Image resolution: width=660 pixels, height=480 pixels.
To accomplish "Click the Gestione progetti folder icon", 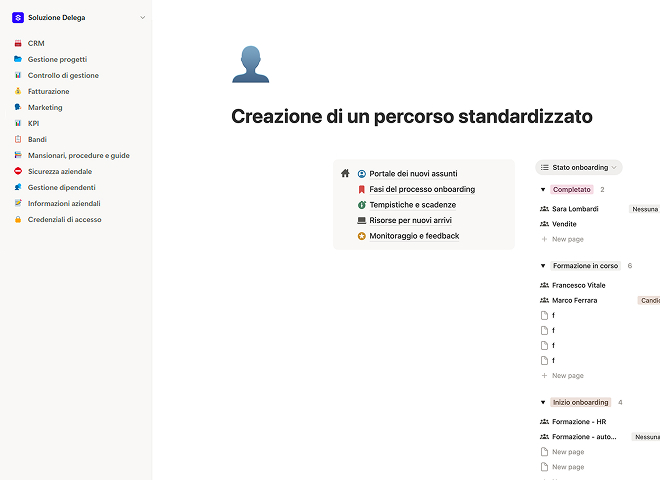I will (18, 59).
